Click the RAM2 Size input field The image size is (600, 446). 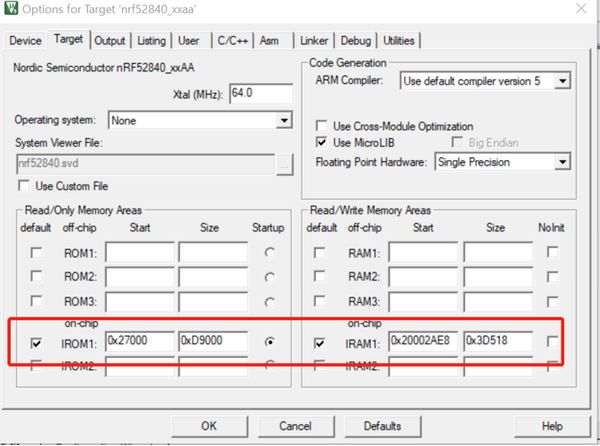point(498,277)
